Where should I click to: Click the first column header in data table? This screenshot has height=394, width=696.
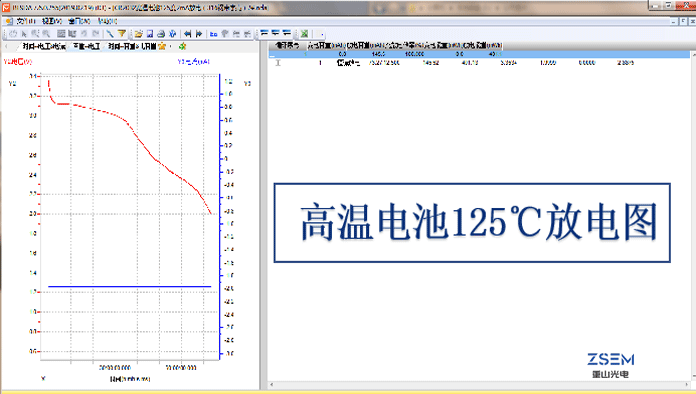pos(287,45)
